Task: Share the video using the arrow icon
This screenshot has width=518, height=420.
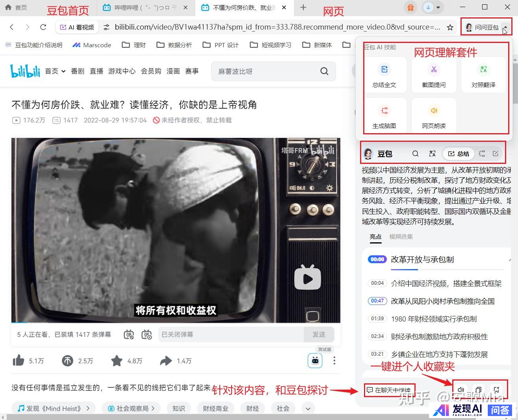Action: [x=166, y=361]
